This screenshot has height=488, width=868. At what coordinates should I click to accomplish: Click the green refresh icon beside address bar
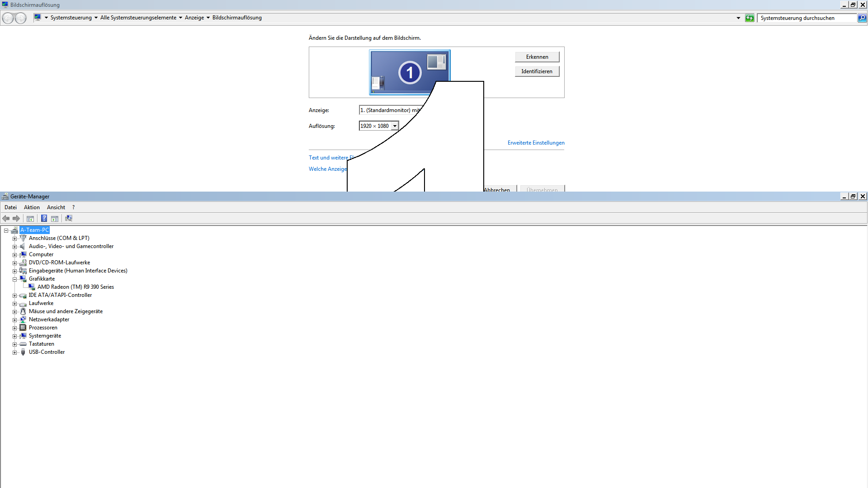pyautogui.click(x=750, y=18)
